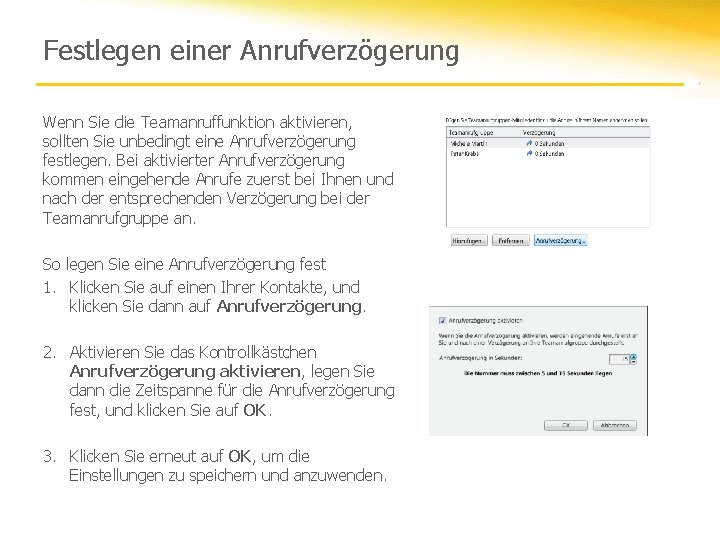720x540 pixels.
Task: Click the Entfernen button
Action: (x=511, y=241)
